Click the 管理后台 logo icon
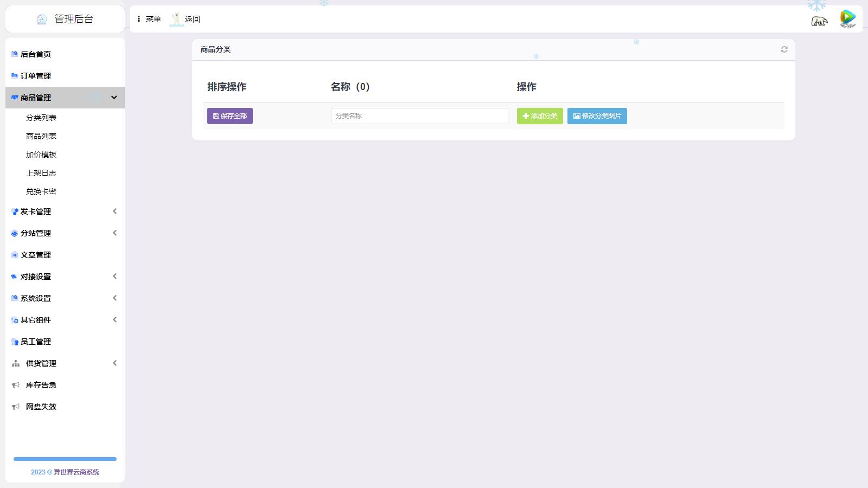The image size is (868, 488). click(x=42, y=20)
